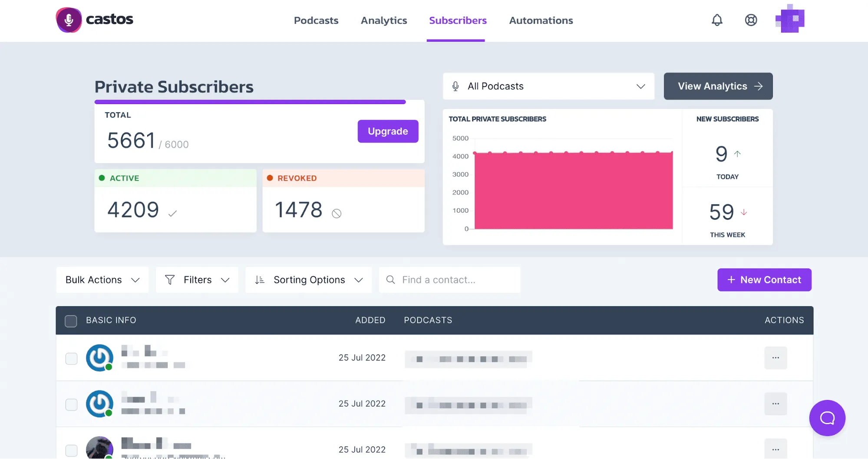Viewport: 868px width, 459px height.
Task: Click the Castos microphone logo
Action: point(69,20)
